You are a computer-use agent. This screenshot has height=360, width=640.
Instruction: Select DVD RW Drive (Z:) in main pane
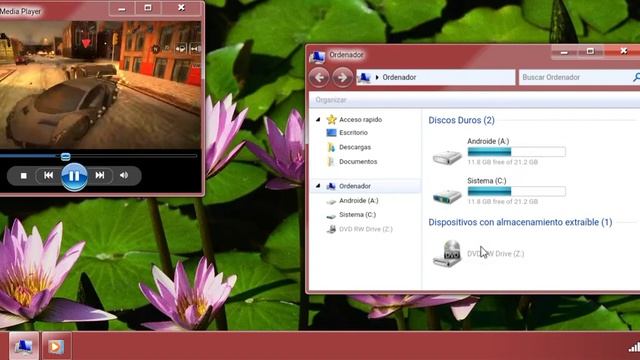[x=496, y=254]
